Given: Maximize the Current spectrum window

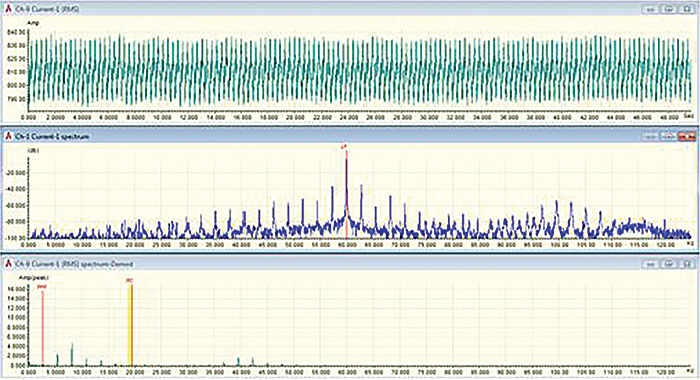Looking at the screenshot, I should [668, 137].
